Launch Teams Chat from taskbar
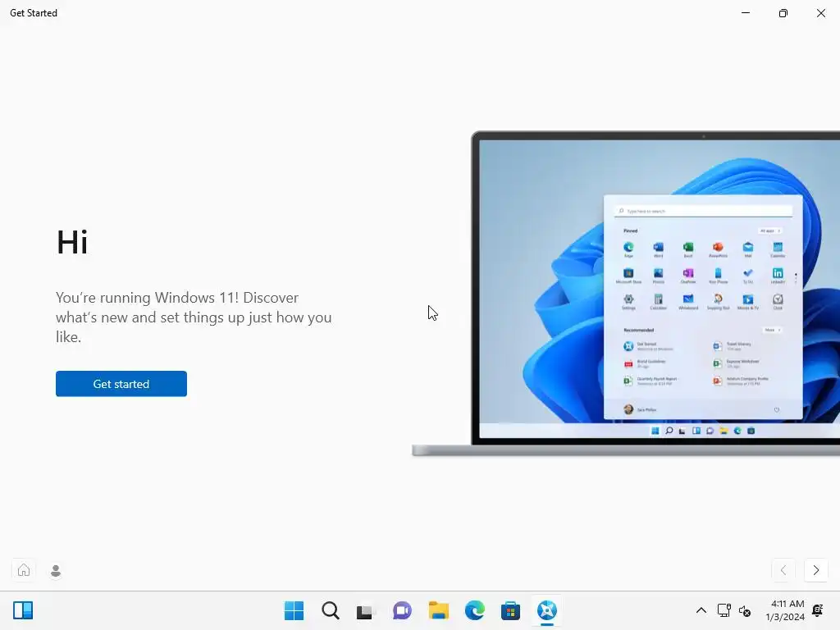Screen dimensions: 840x630 coord(402,610)
